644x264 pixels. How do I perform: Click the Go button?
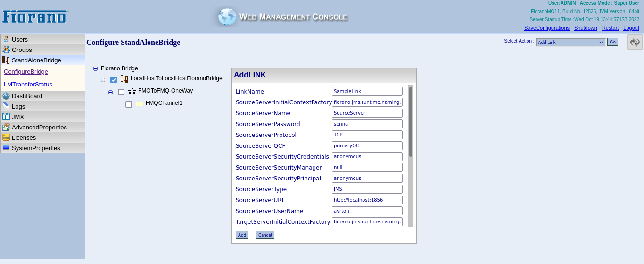pos(612,42)
